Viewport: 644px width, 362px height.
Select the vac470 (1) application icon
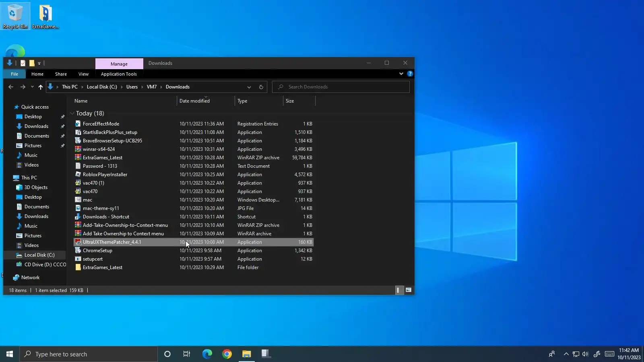(78, 183)
